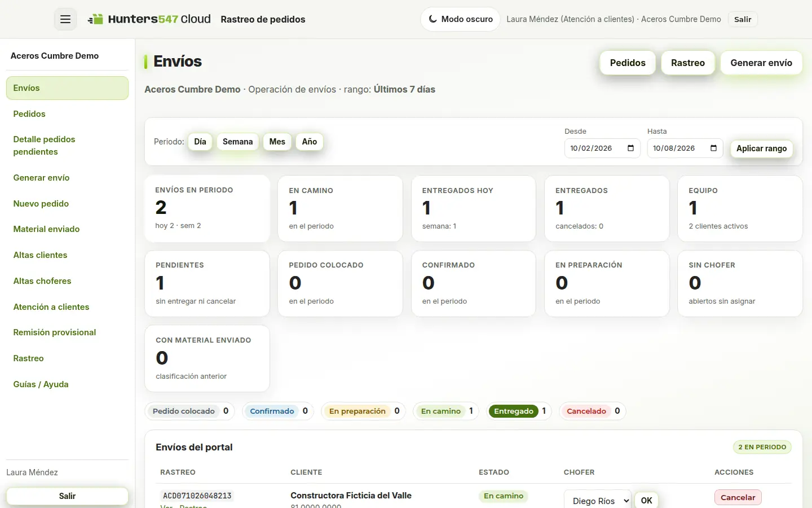Viewport: 812px width, 508px height.
Task: Open the Desde date calendar picker icon
Action: [x=630, y=148]
